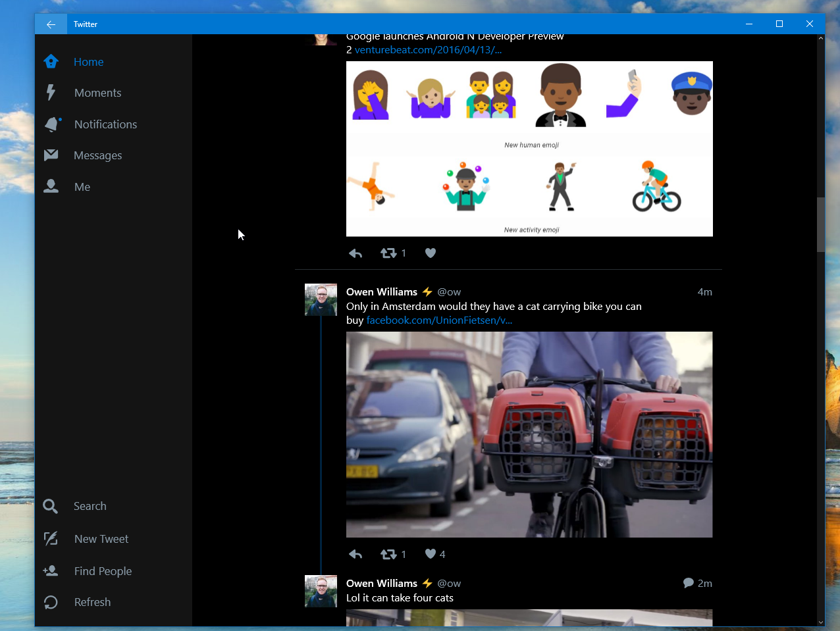The image size is (840, 631).
Task: Open Owen Williams avatar on the four cats tweet
Action: click(321, 591)
